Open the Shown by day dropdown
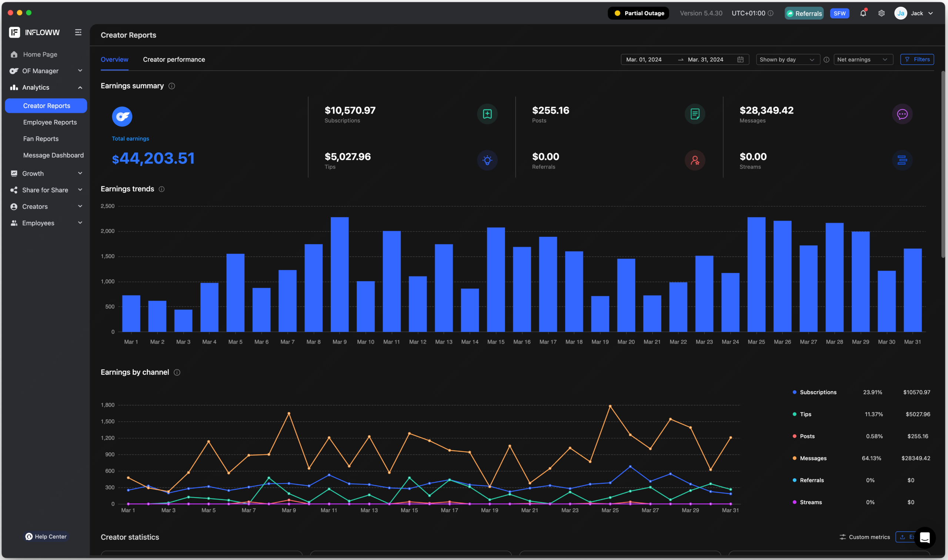 (x=787, y=60)
